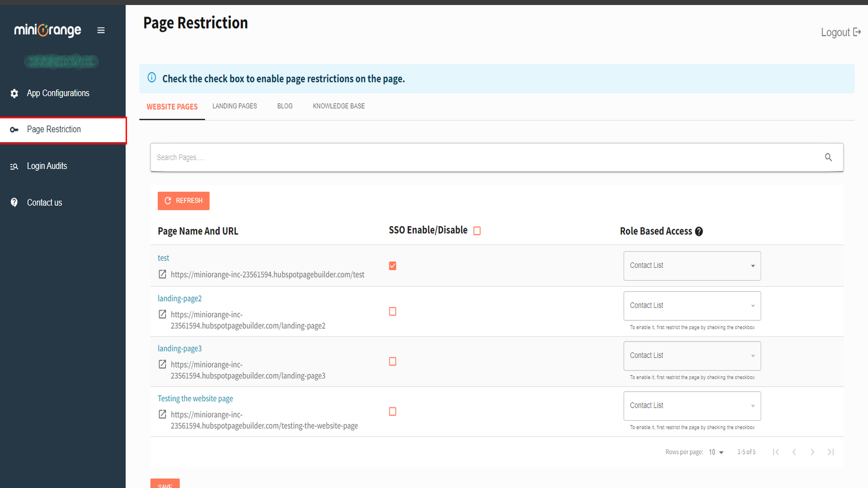Open Login Audits via its sidebar icon
868x488 pixels.
14,166
